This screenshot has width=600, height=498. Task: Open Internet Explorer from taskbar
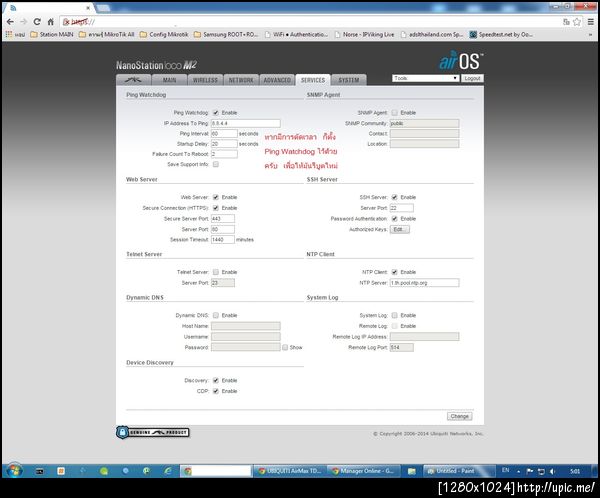click(168, 471)
